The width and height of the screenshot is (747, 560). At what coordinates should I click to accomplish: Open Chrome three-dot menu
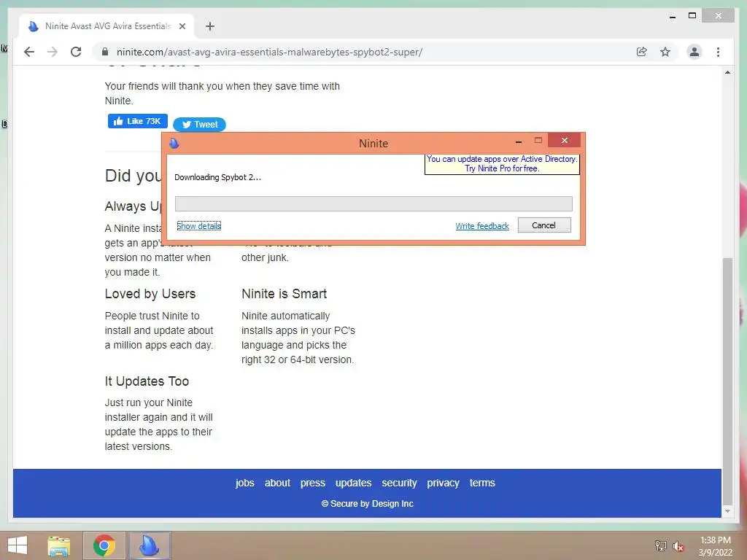coord(718,52)
